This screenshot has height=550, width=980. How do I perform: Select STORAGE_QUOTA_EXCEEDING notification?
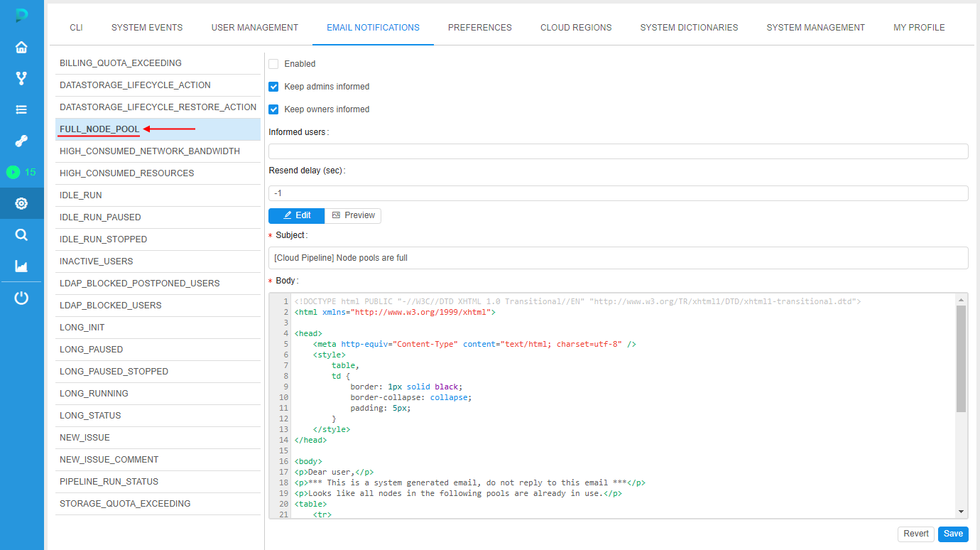click(158, 504)
